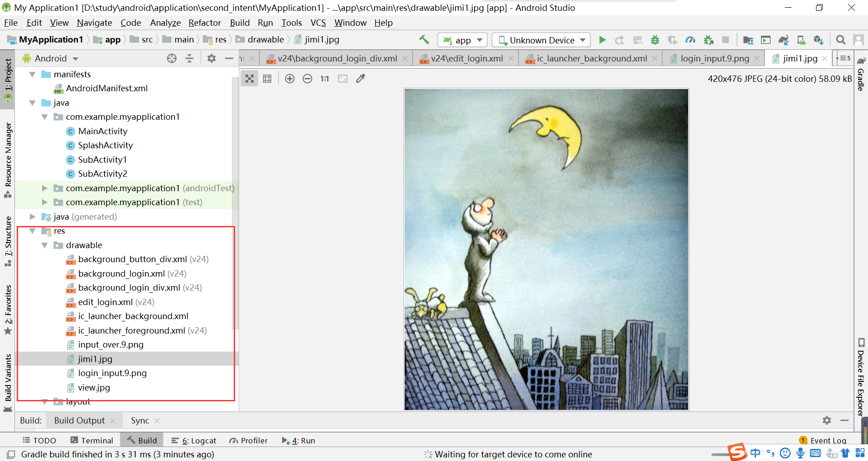
Task: Open the VCS menu
Action: [318, 23]
